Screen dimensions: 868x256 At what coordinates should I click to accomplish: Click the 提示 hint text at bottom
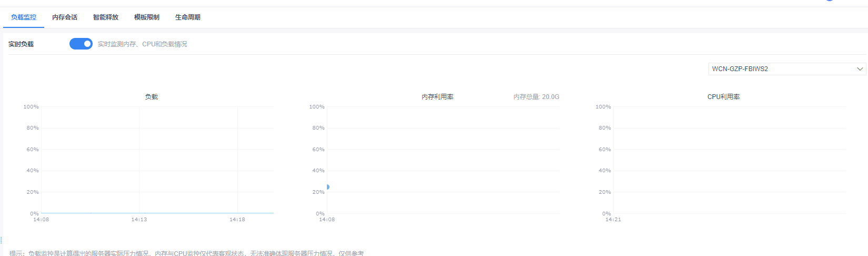(x=186, y=253)
